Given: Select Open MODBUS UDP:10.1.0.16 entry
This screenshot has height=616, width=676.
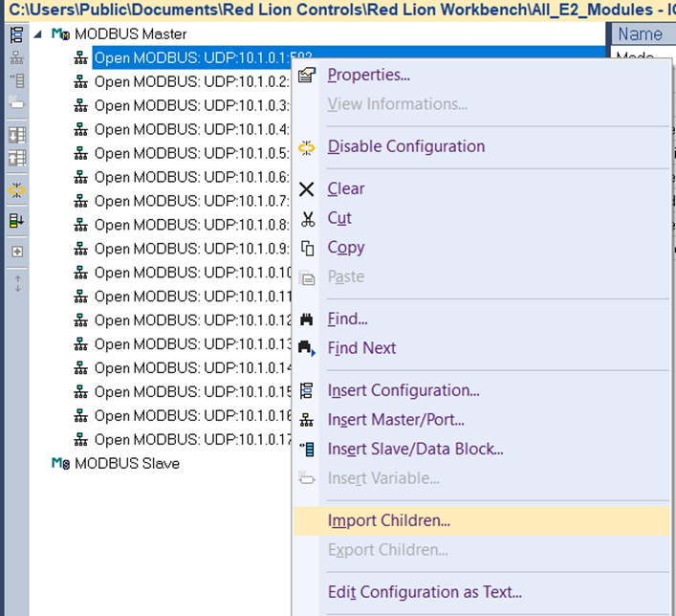Looking at the screenshot, I should point(192,416).
